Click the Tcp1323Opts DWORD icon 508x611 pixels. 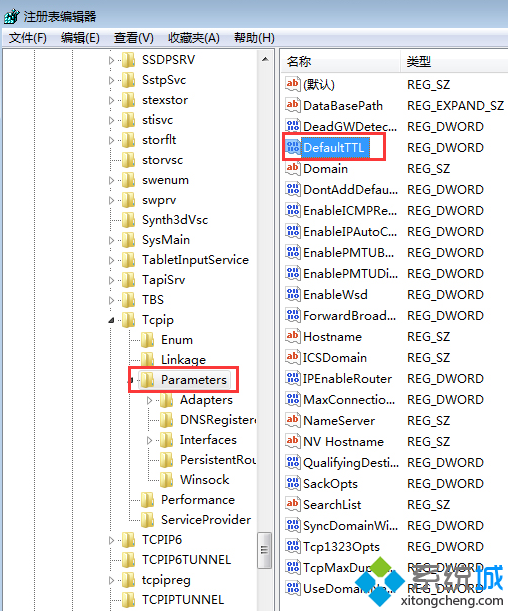(x=293, y=547)
